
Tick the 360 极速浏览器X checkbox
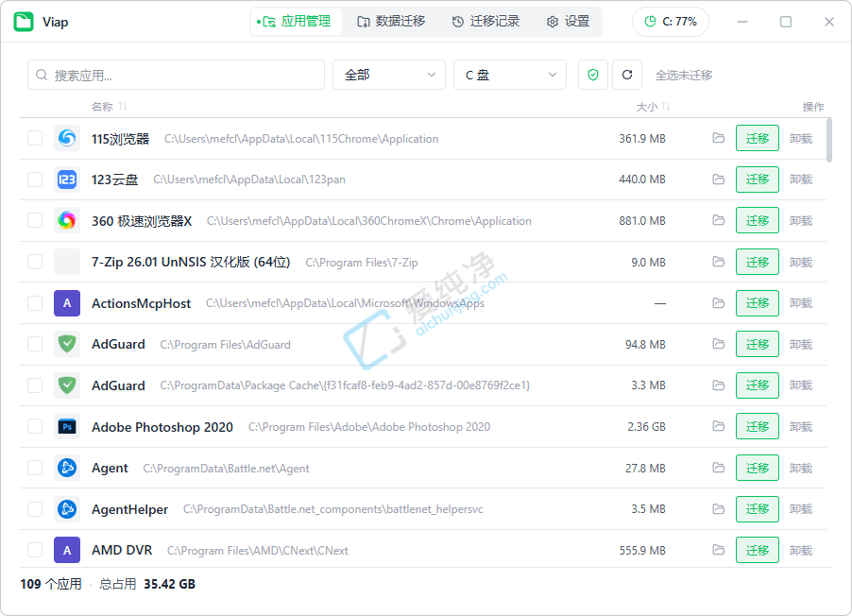click(x=35, y=220)
